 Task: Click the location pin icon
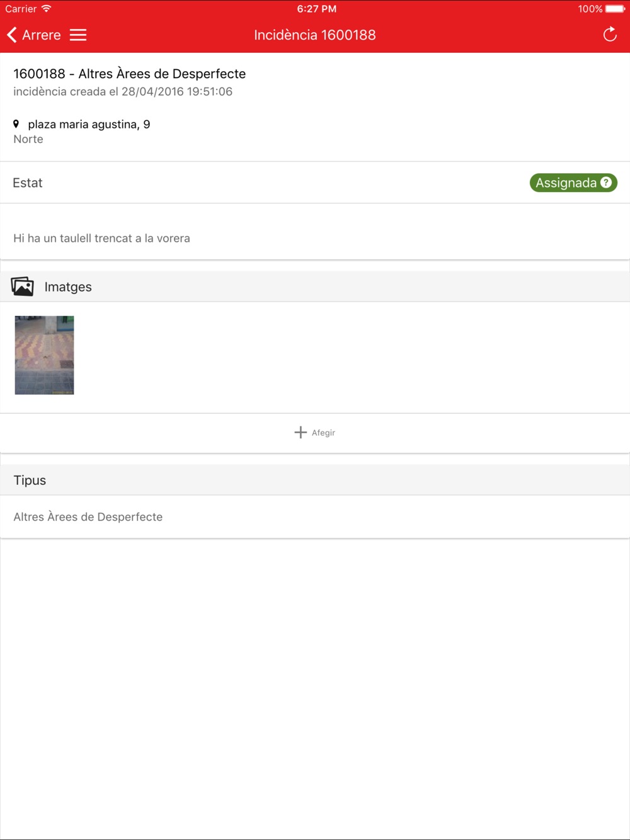pyautogui.click(x=16, y=124)
